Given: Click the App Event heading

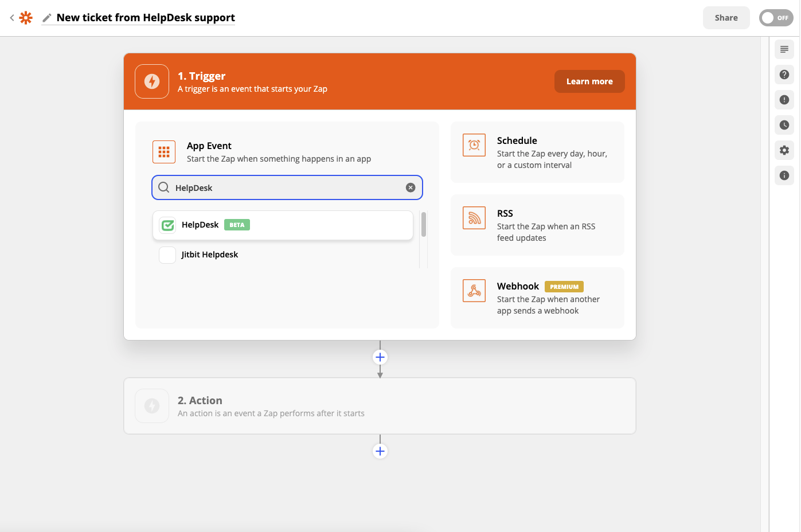Looking at the screenshot, I should click(209, 146).
